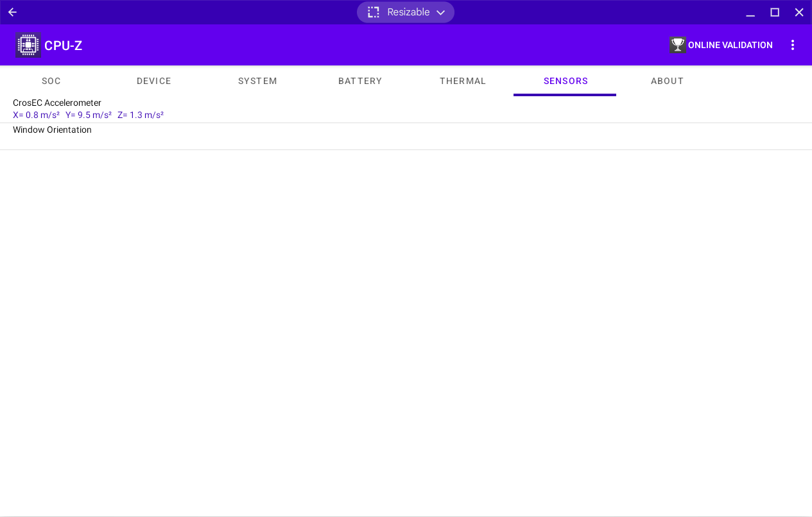Open the System tab
The width and height of the screenshot is (812, 517).
257,81
